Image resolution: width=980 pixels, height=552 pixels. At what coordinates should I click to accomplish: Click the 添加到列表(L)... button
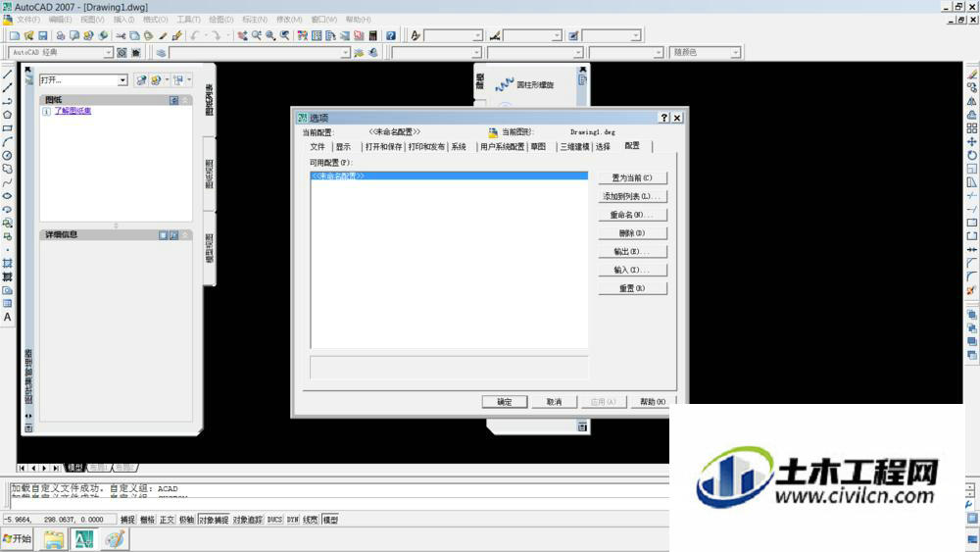(x=632, y=196)
